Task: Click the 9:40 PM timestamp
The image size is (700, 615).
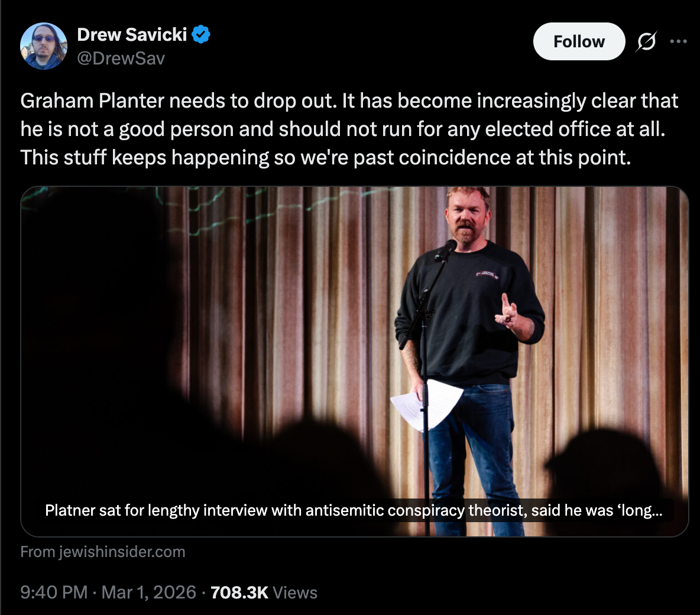Action: [x=54, y=593]
